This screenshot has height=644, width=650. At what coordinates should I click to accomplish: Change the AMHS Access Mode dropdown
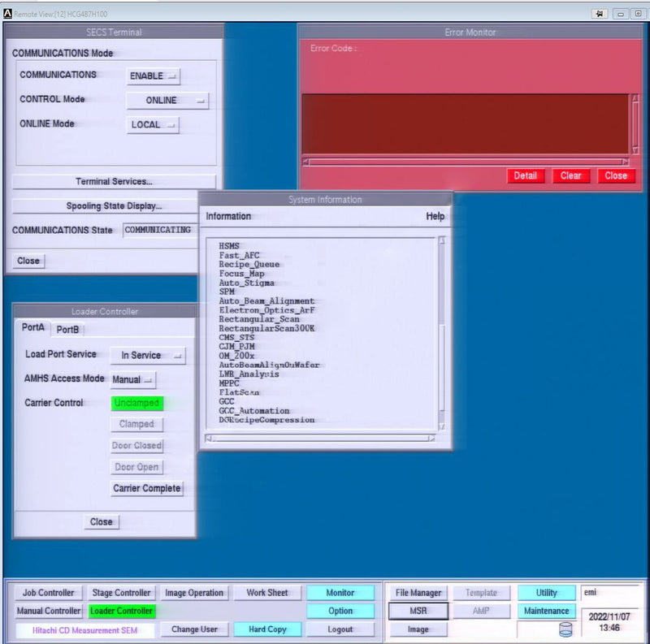click(x=132, y=379)
